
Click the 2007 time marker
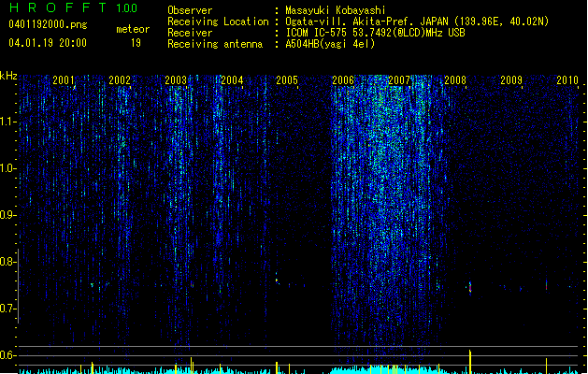tap(399, 80)
